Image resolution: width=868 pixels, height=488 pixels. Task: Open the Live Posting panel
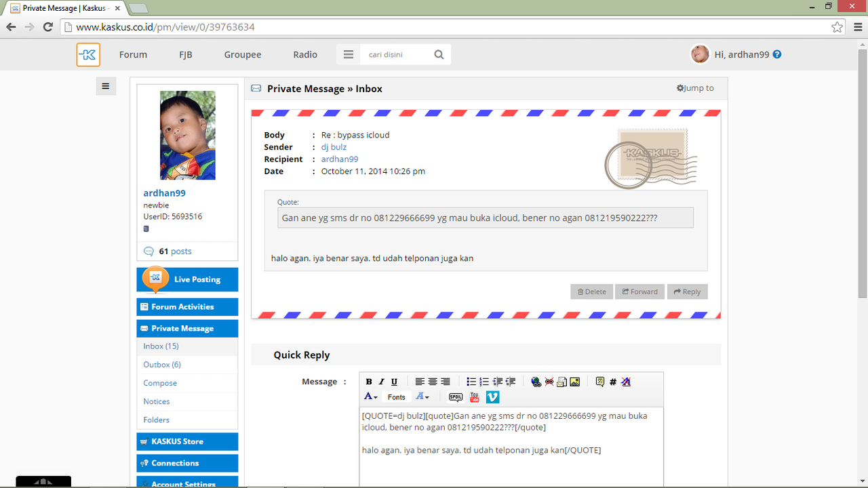pyautogui.click(x=187, y=279)
